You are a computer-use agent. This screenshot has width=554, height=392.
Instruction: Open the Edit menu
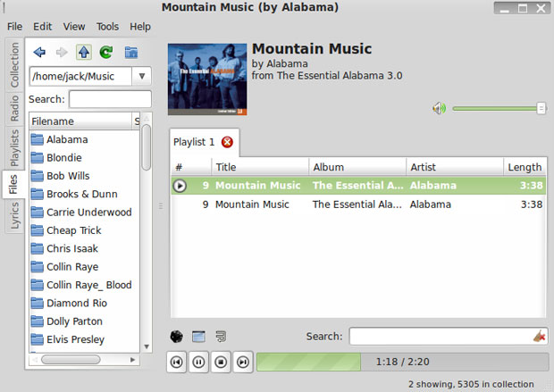(x=42, y=27)
